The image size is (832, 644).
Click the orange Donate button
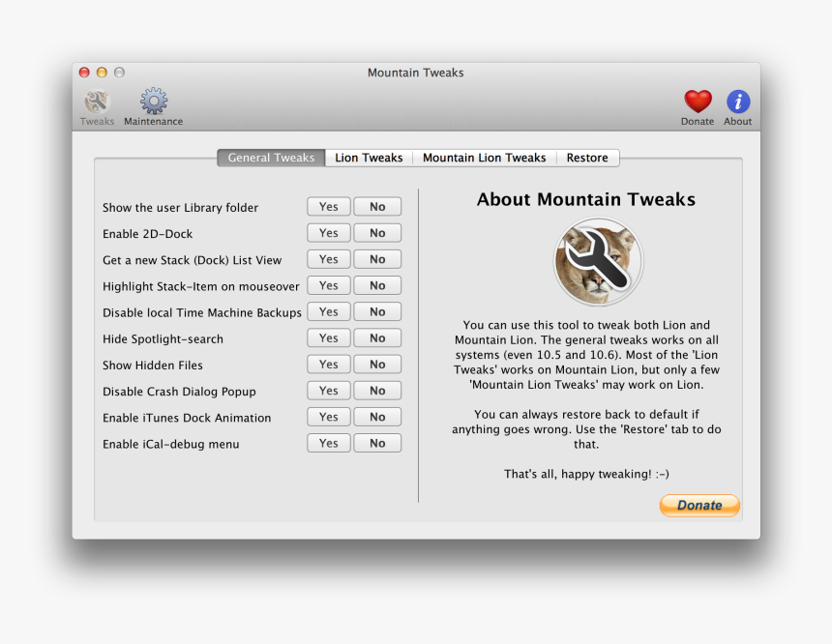pyautogui.click(x=698, y=505)
